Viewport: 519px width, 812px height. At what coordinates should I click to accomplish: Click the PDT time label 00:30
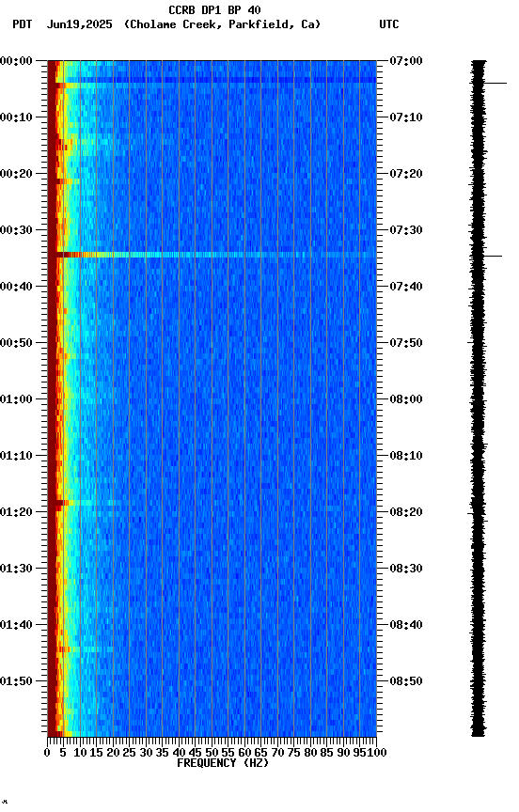pyautogui.click(x=16, y=230)
